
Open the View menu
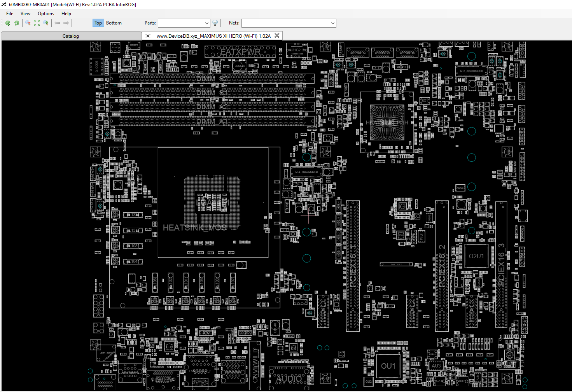click(25, 13)
